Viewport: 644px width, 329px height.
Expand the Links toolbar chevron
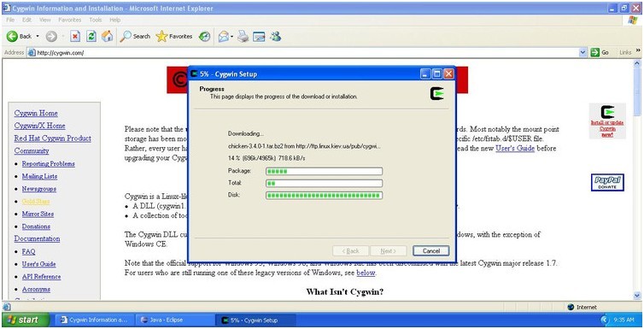coord(638,51)
